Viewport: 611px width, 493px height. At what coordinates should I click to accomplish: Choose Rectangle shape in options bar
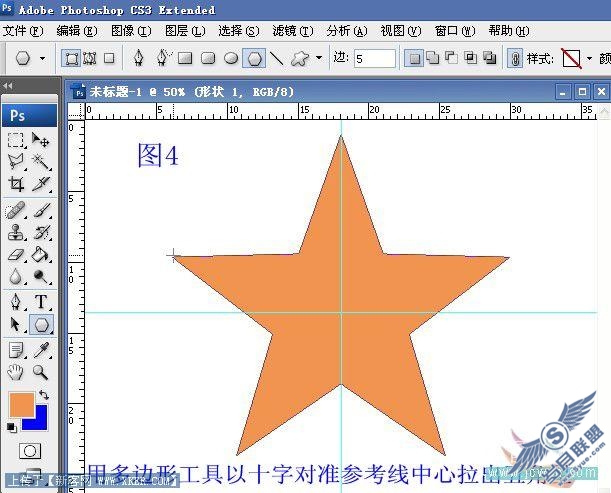(x=185, y=58)
